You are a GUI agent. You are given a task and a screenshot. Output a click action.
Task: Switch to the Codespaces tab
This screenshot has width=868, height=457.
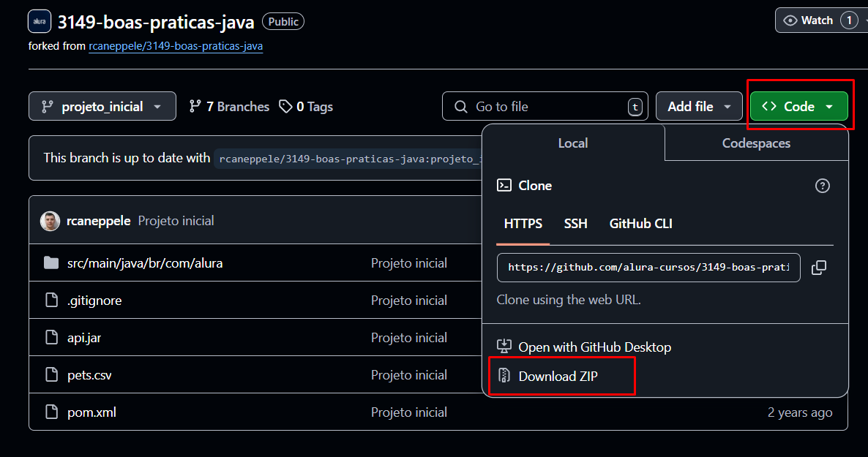[756, 143]
